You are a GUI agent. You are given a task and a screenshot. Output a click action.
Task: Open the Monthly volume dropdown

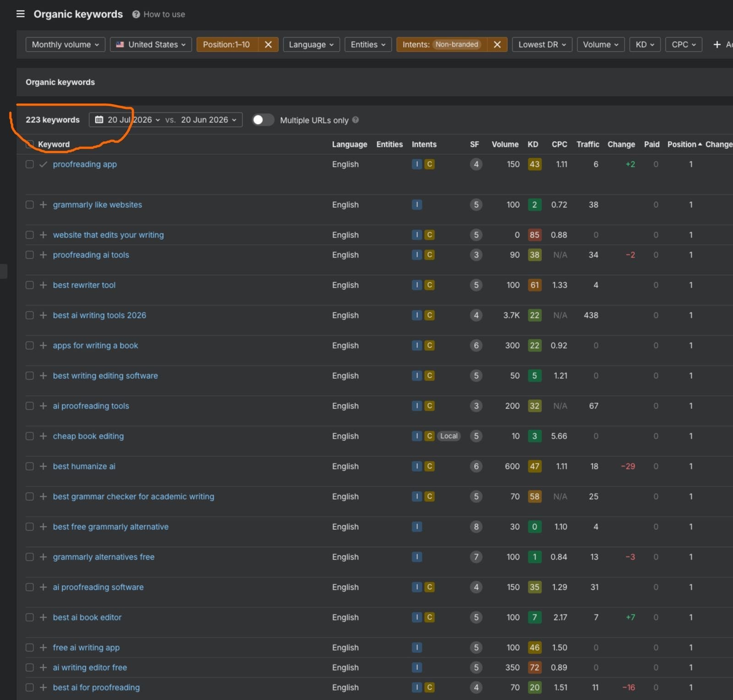tap(66, 44)
